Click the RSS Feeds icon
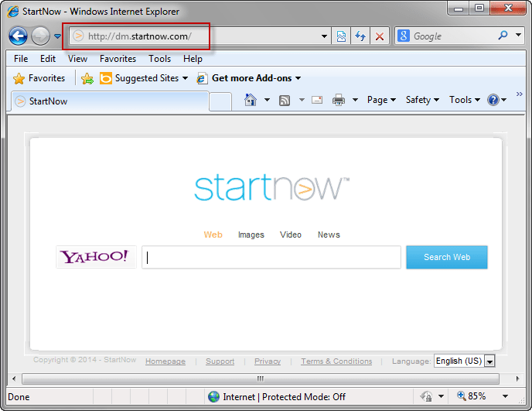Screen dimensions: 532x411 (x=285, y=100)
